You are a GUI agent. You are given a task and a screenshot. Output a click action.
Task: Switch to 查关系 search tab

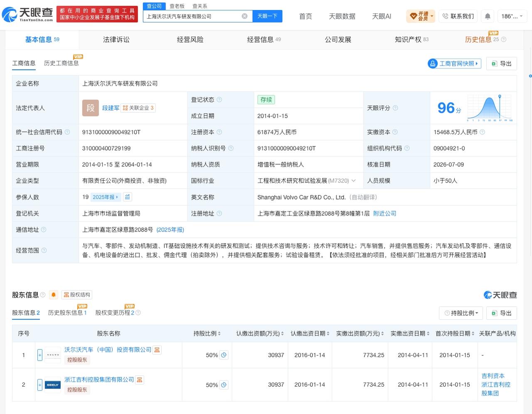pyautogui.click(x=199, y=6)
